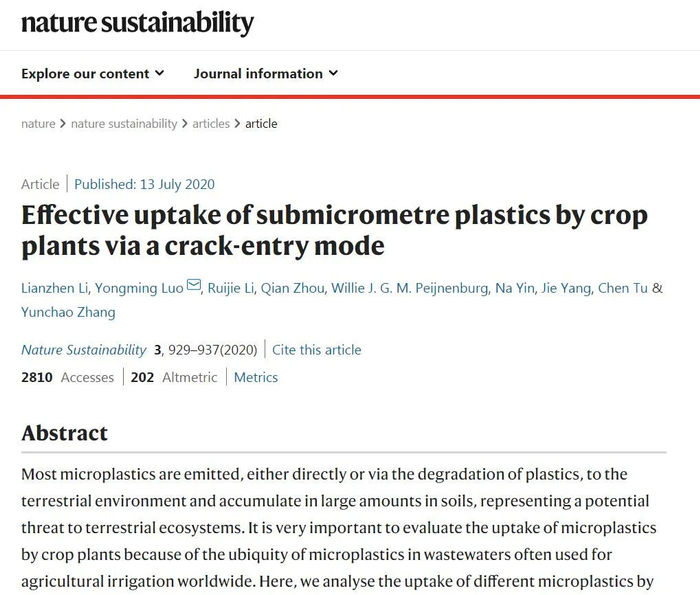Open the article Metrics page
Viewport: 700px width, 595px height.
point(256,377)
